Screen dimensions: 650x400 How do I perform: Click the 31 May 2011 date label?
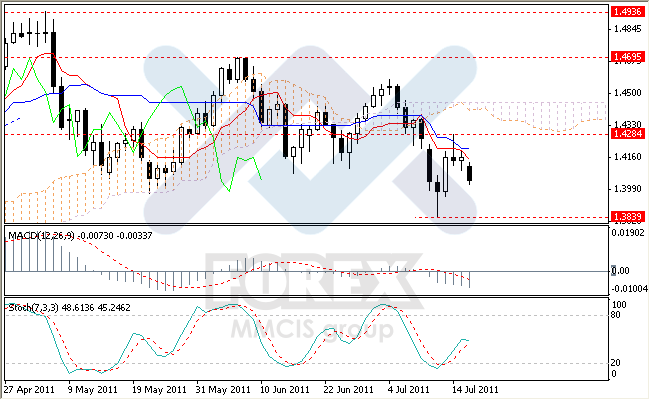(223, 390)
